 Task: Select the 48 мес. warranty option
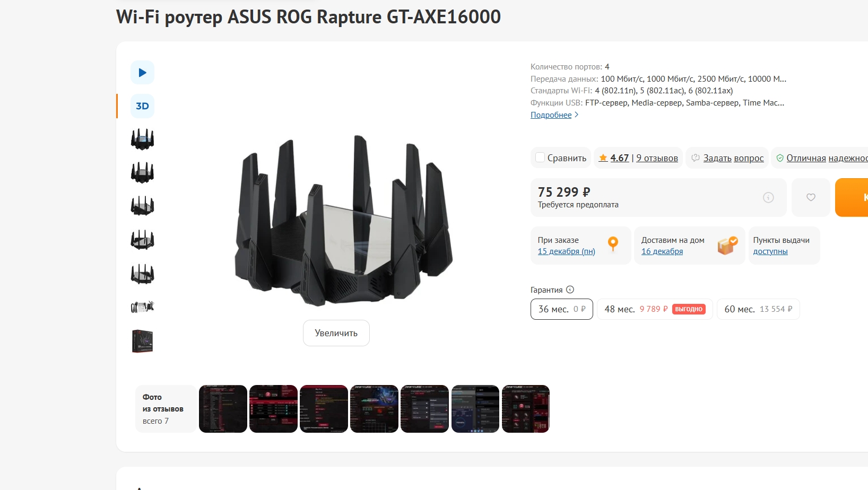(x=655, y=309)
